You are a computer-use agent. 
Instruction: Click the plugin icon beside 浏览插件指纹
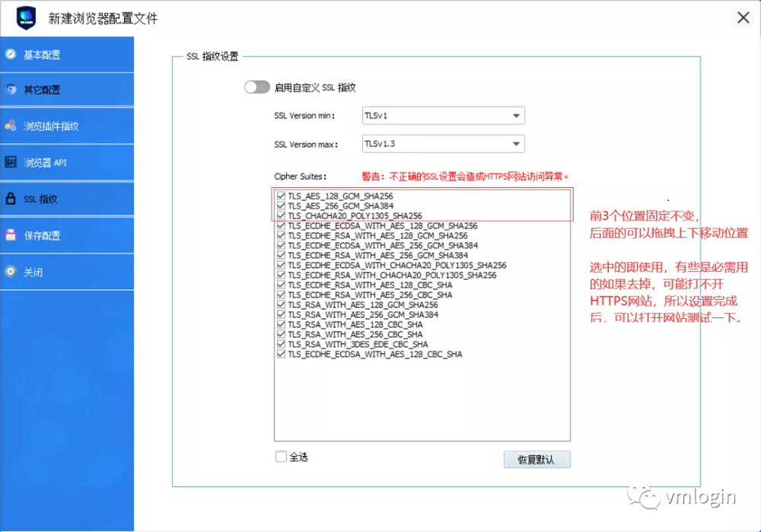tap(11, 126)
